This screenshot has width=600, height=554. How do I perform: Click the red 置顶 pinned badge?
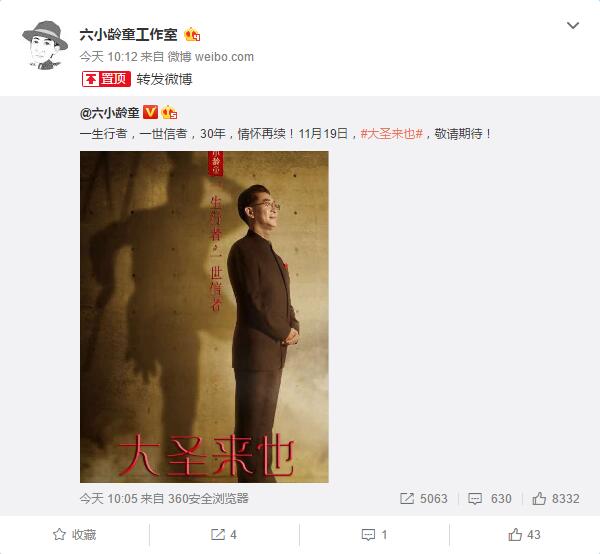pyautogui.click(x=106, y=79)
